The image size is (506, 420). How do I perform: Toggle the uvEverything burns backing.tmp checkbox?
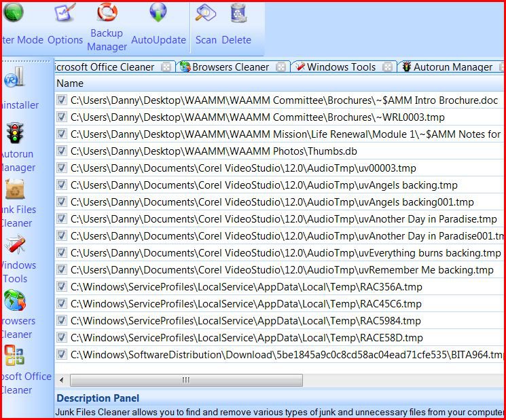point(61,252)
